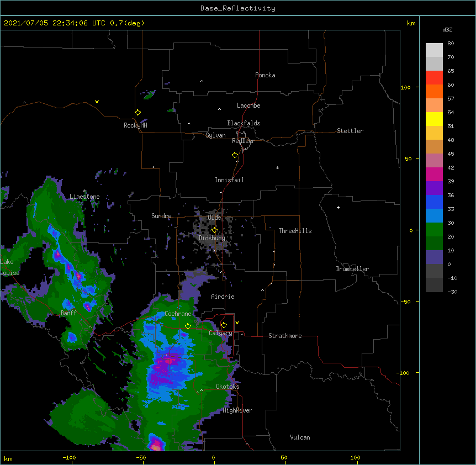Image resolution: width=476 pixels, height=465 pixels.
Task: Click the yellow diamond marker between Olds and Didsbury
Action: pyautogui.click(x=214, y=230)
